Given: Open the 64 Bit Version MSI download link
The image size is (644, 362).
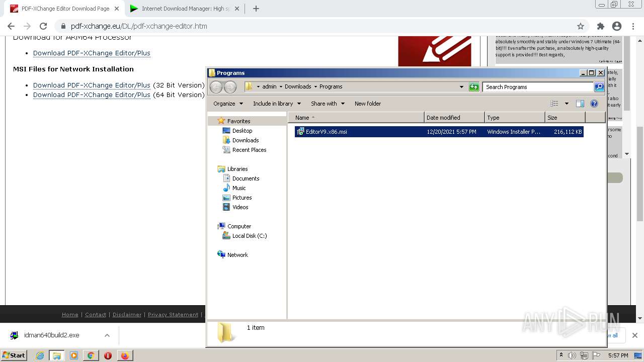Looking at the screenshot, I should [92, 95].
